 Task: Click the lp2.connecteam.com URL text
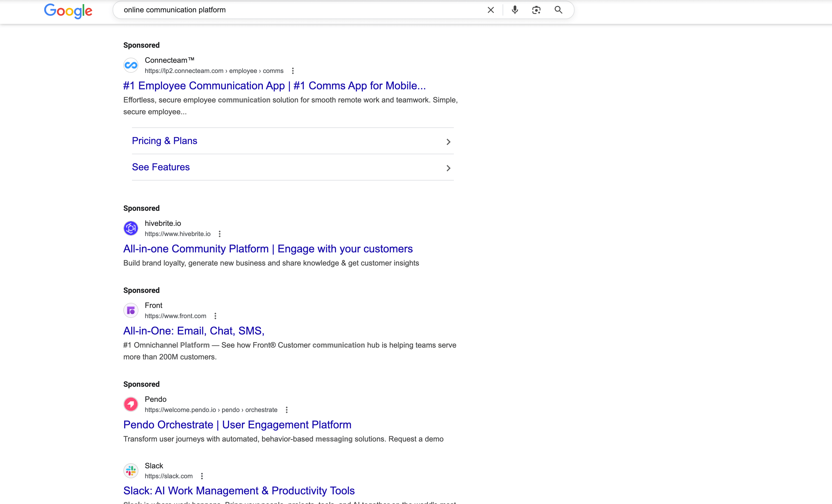tap(214, 71)
